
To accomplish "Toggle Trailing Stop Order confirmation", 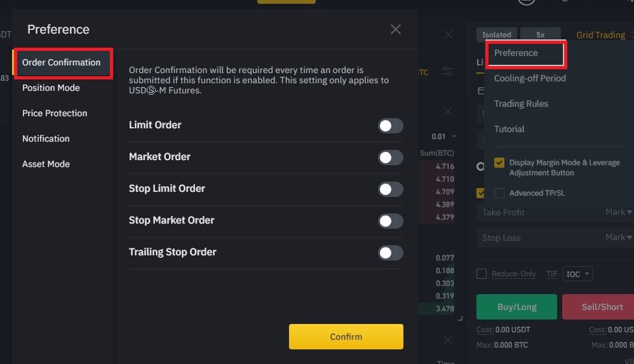I will click(390, 253).
